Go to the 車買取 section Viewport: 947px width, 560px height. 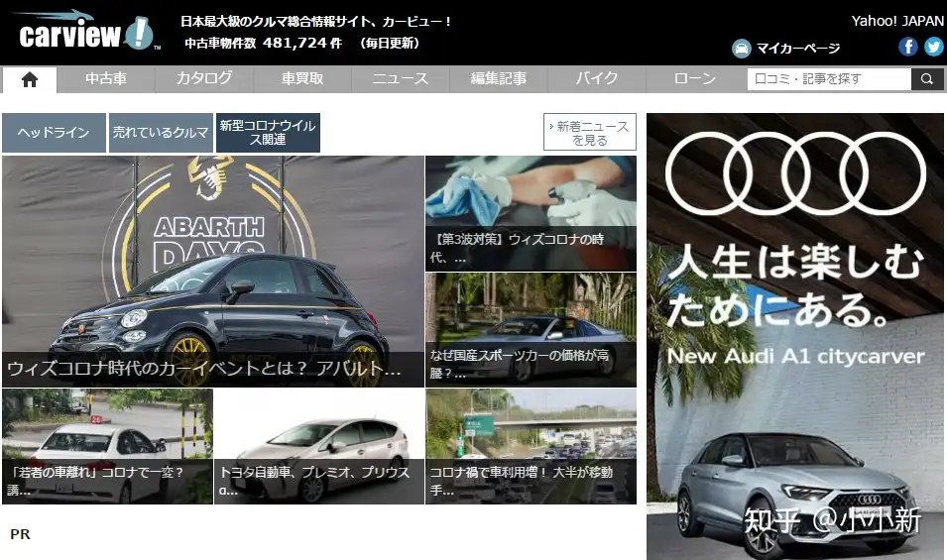point(302,79)
